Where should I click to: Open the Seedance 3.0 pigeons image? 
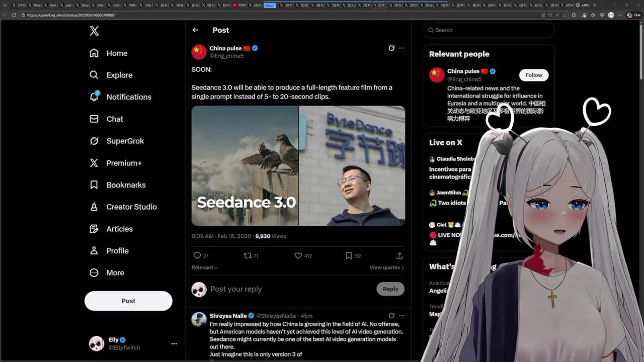pos(245,166)
